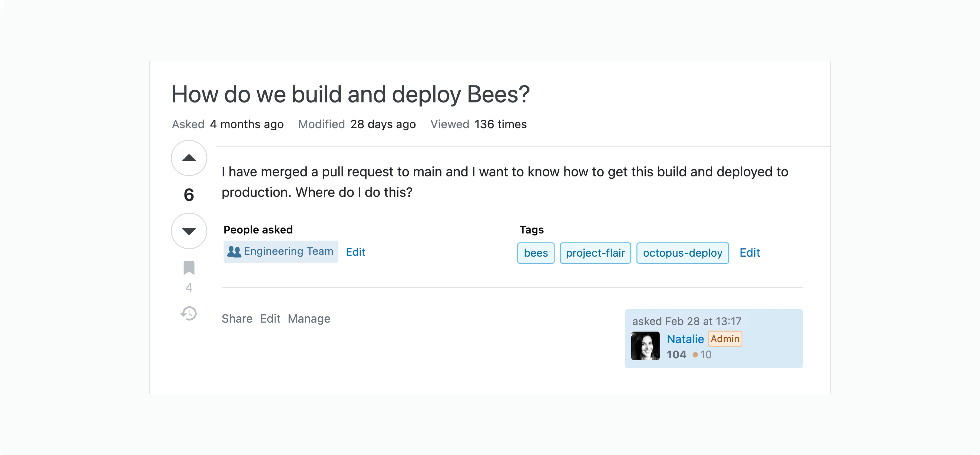
Task: Click the Engineering Team group chip
Action: (281, 251)
